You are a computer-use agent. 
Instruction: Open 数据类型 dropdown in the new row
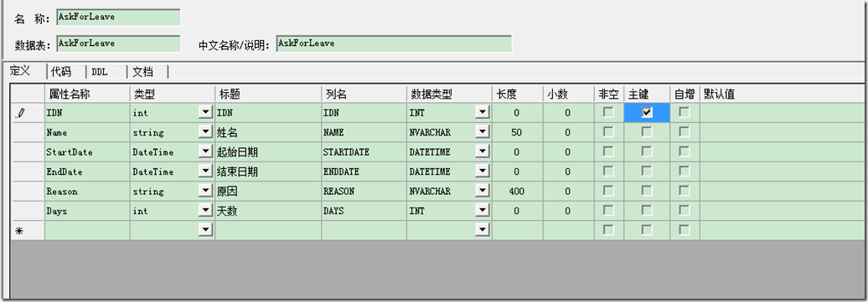(x=483, y=230)
